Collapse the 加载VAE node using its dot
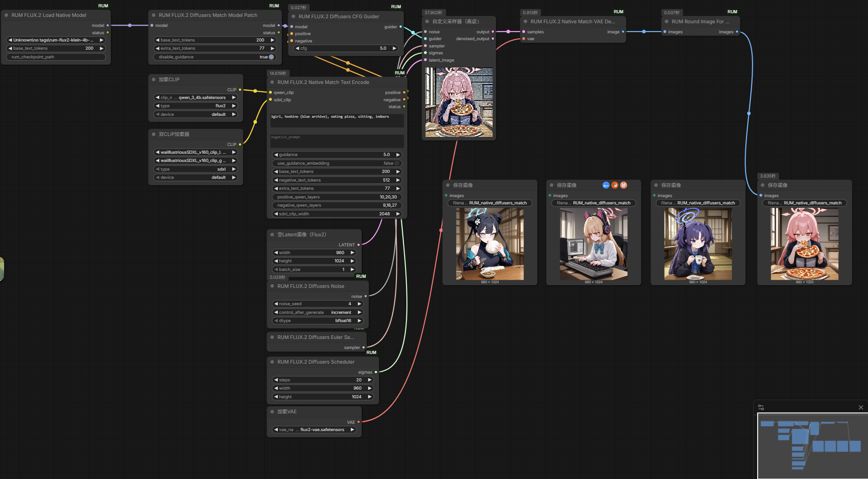Viewport: 868px width, 479px height. 272,411
